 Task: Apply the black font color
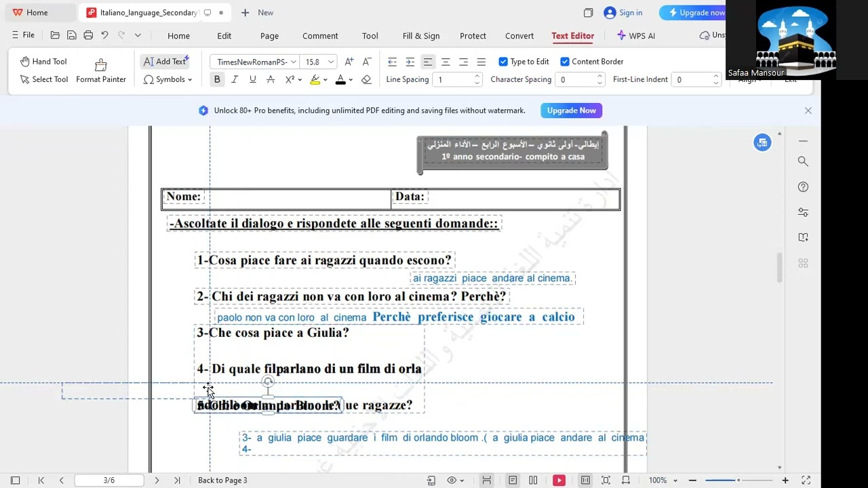point(340,79)
